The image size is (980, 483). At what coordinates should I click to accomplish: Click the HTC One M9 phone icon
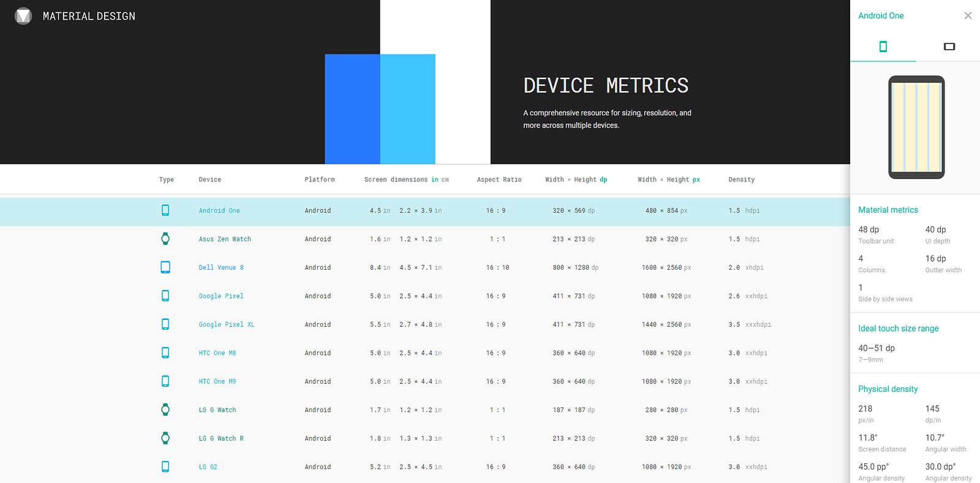165,381
